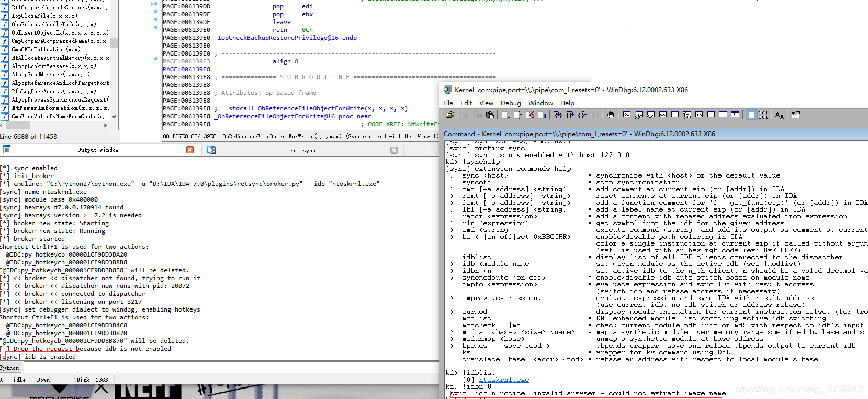Open the Call Stack window icon in WinDbg
The height and width of the screenshot is (399, 868).
pos(687,115)
